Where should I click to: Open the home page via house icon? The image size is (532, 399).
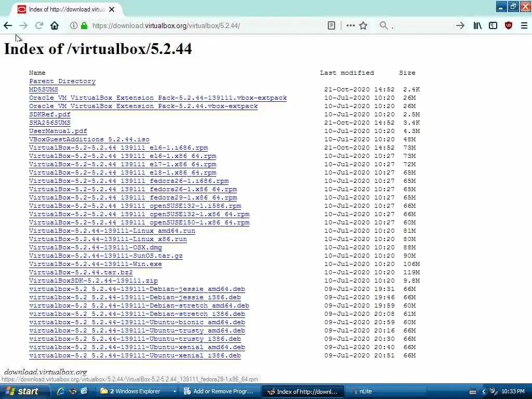click(55, 25)
